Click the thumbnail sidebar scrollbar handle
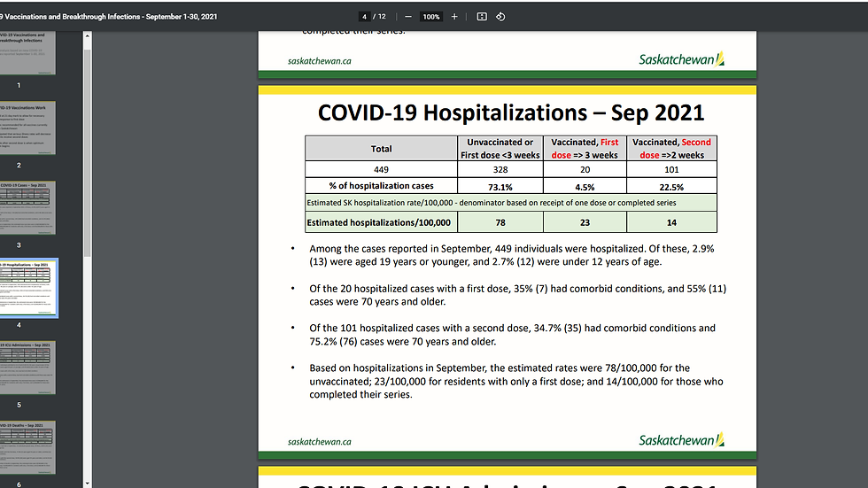 coord(87,152)
